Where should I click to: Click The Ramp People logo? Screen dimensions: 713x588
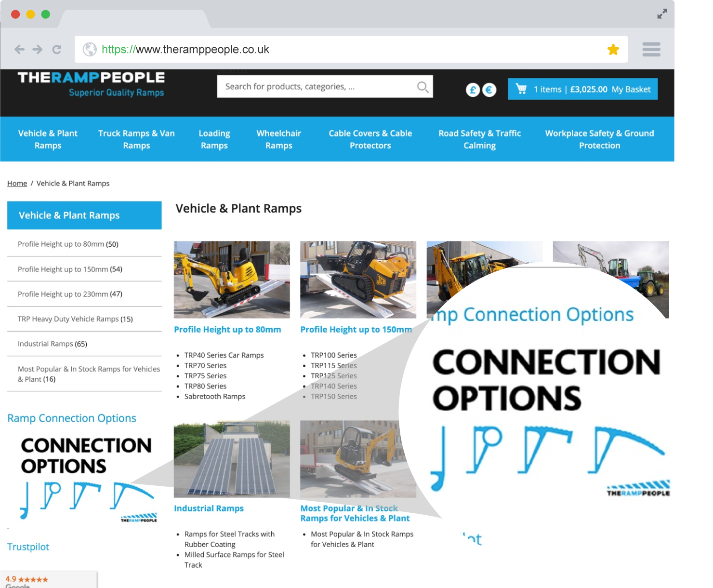click(92, 84)
